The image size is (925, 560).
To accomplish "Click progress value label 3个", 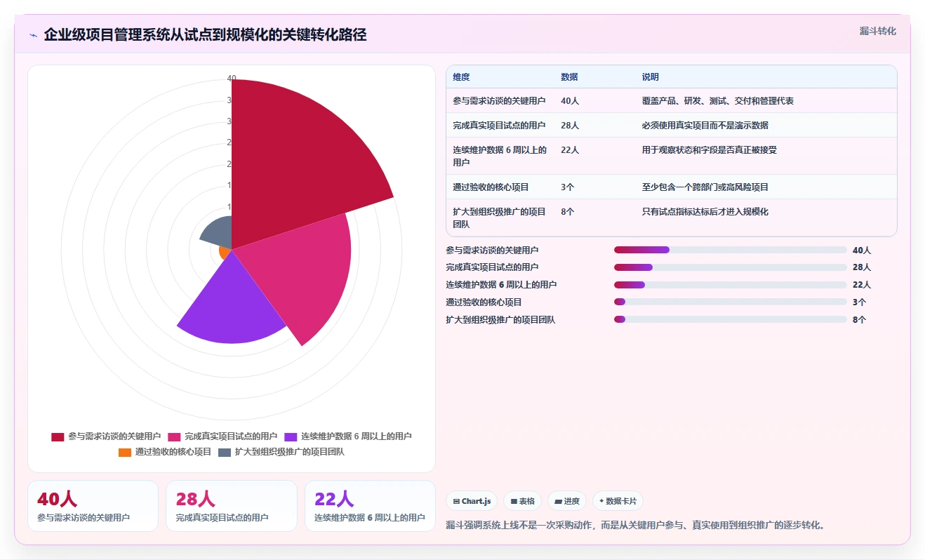I will [x=859, y=302].
